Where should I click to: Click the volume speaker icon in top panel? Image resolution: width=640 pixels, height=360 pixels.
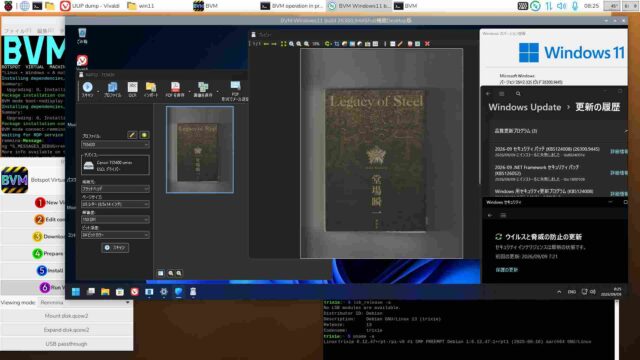pos(562,6)
